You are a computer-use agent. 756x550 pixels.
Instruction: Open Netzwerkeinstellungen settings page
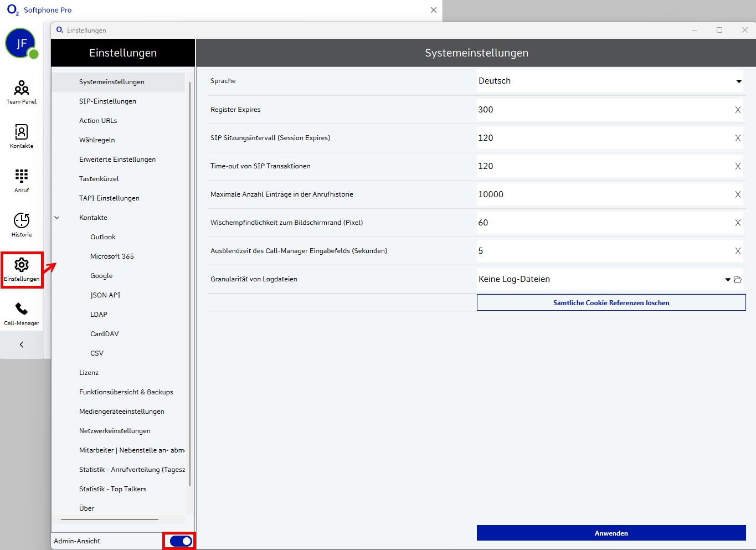pos(115,431)
